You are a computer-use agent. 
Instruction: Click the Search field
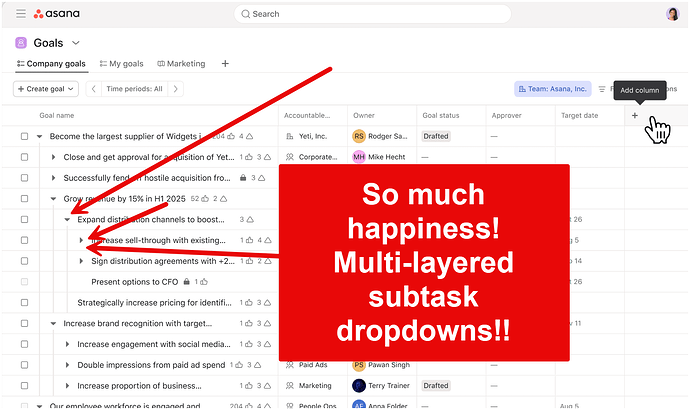tap(372, 14)
